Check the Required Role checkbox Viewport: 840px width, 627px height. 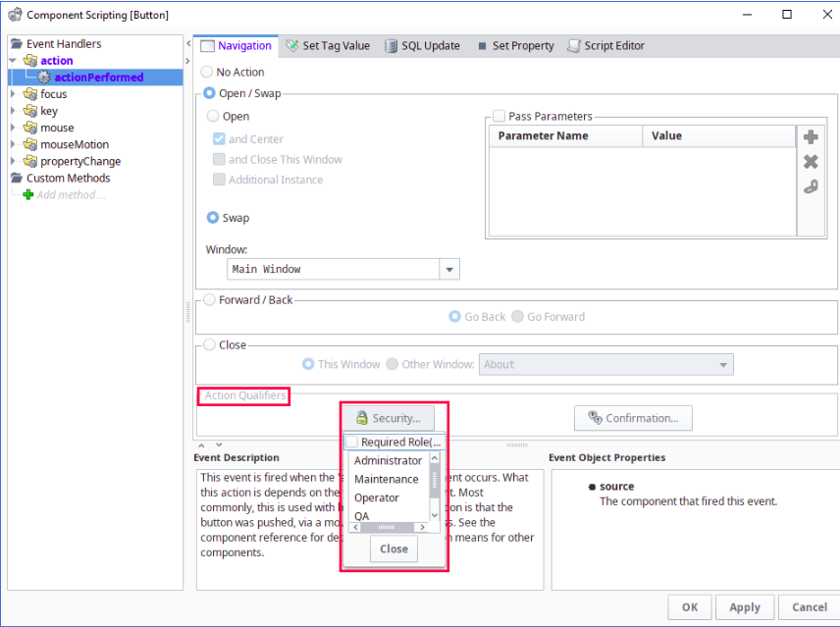pyautogui.click(x=352, y=443)
